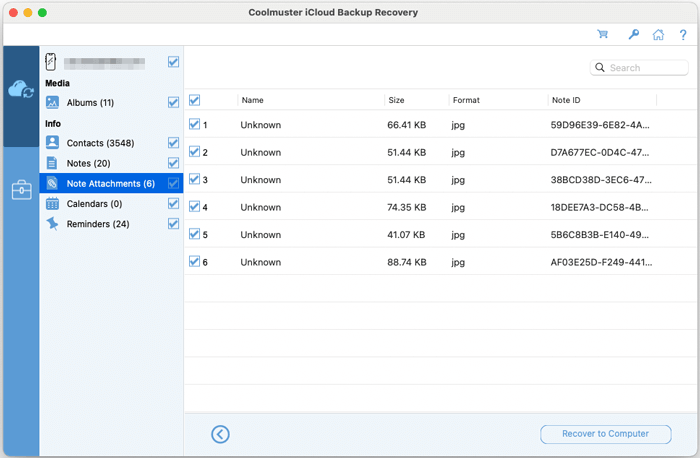The width and height of the screenshot is (700, 458).
Task: Sort by Format column header
Action: (466, 100)
